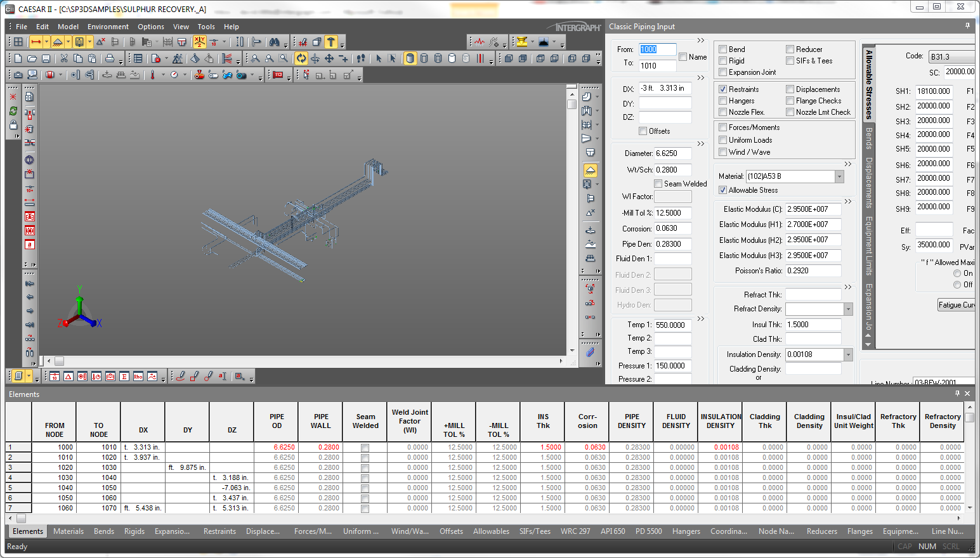Open the Model menu
This screenshot has height=558, width=980.
coord(68,27)
